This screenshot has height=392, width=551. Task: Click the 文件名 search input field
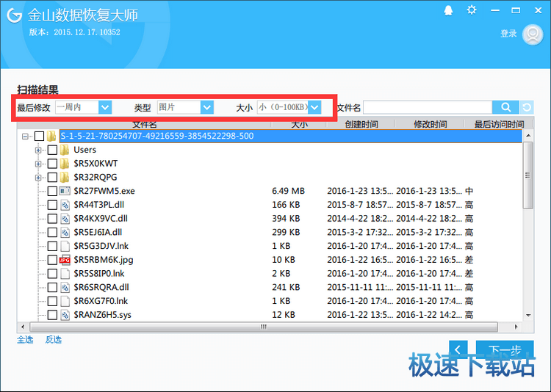[x=428, y=107]
